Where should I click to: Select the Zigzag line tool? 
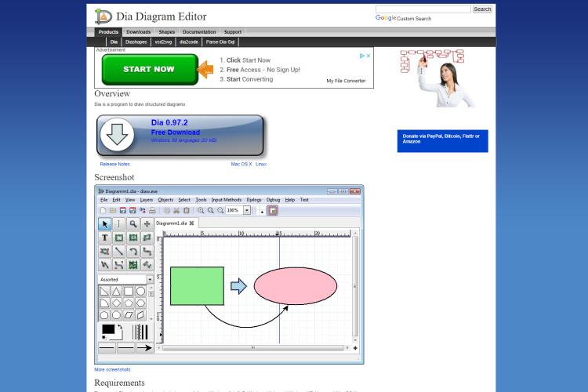click(147, 251)
